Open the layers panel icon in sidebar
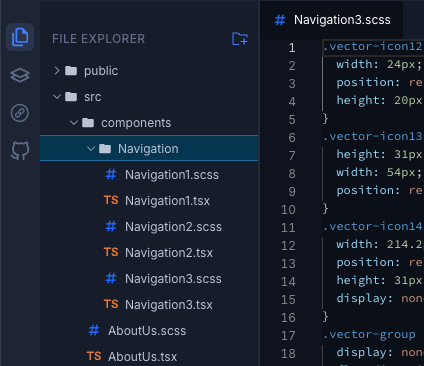The image size is (424, 366). pyautogui.click(x=20, y=75)
